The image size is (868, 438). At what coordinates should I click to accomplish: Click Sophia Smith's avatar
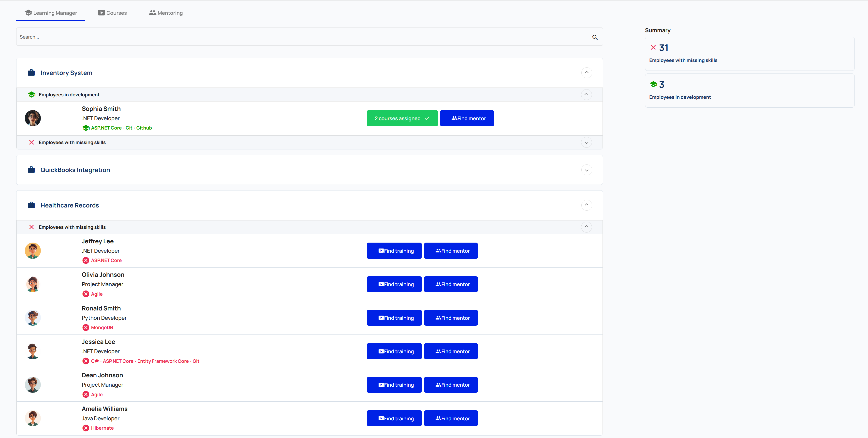point(33,118)
